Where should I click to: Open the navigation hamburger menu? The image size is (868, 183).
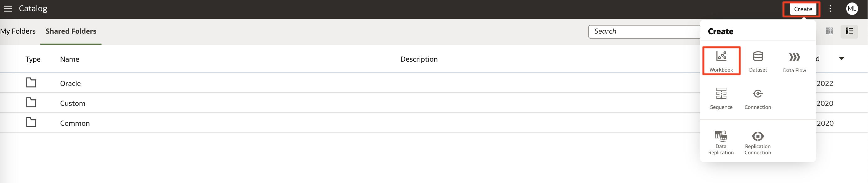(x=8, y=8)
